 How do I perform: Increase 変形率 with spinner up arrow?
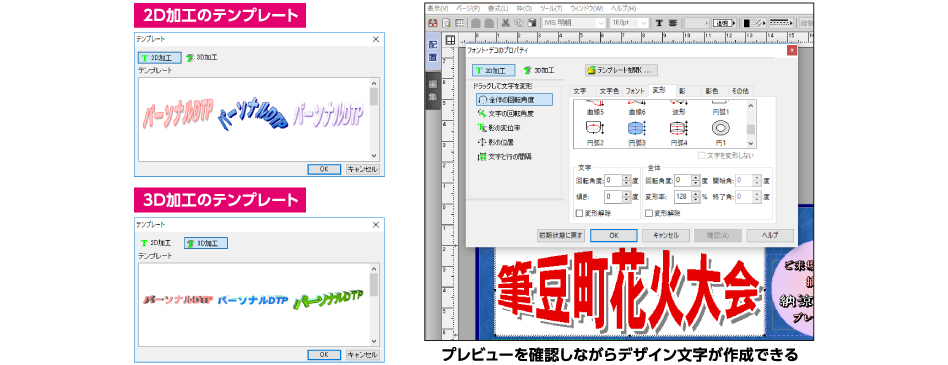pos(696,194)
